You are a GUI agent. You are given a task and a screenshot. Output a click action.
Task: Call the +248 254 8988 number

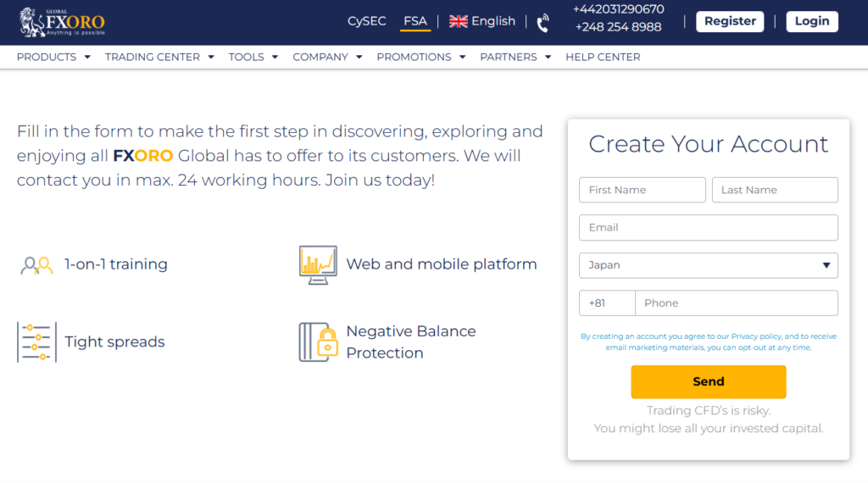tap(618, 27)
